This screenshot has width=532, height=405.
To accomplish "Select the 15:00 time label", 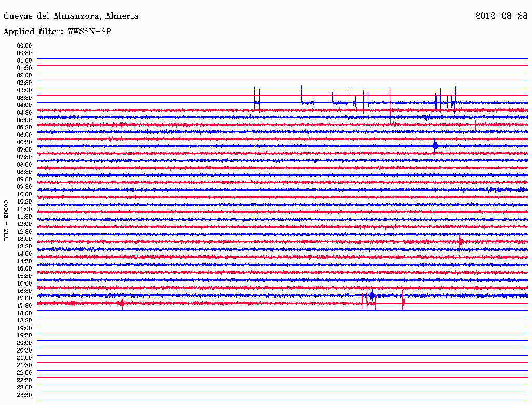I will (x=24, y=268).
